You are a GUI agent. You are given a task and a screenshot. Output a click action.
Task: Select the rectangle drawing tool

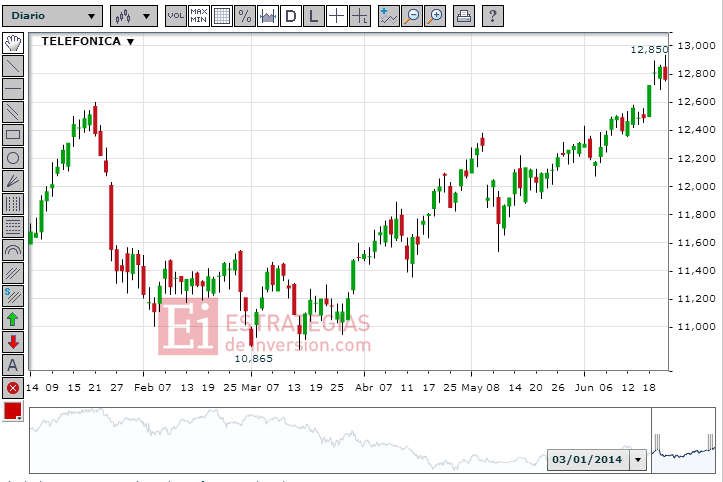tap(13, 134)
